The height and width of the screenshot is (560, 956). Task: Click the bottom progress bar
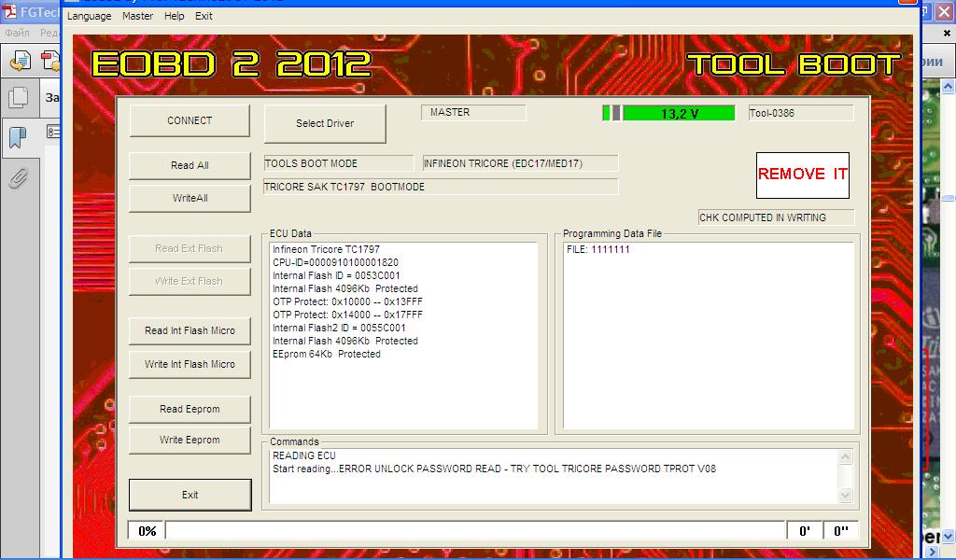[475, 531]
